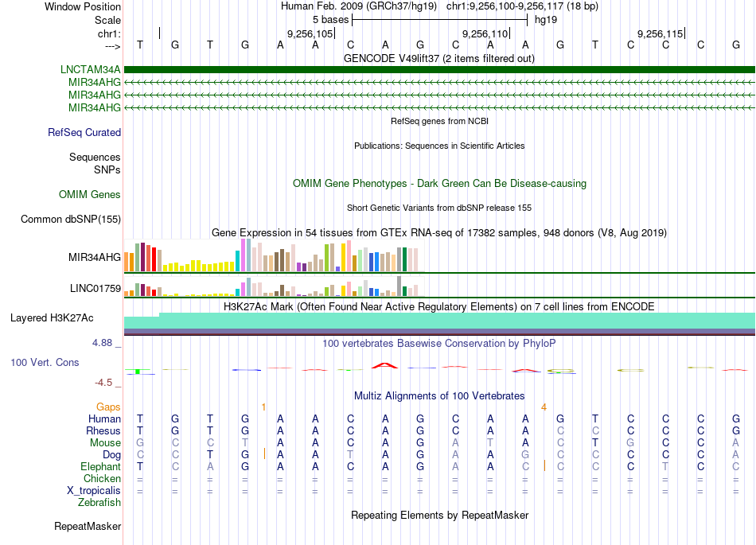Click the Scale label at left
The height and width of the screenshot is (545, 756).
[108, 20]
